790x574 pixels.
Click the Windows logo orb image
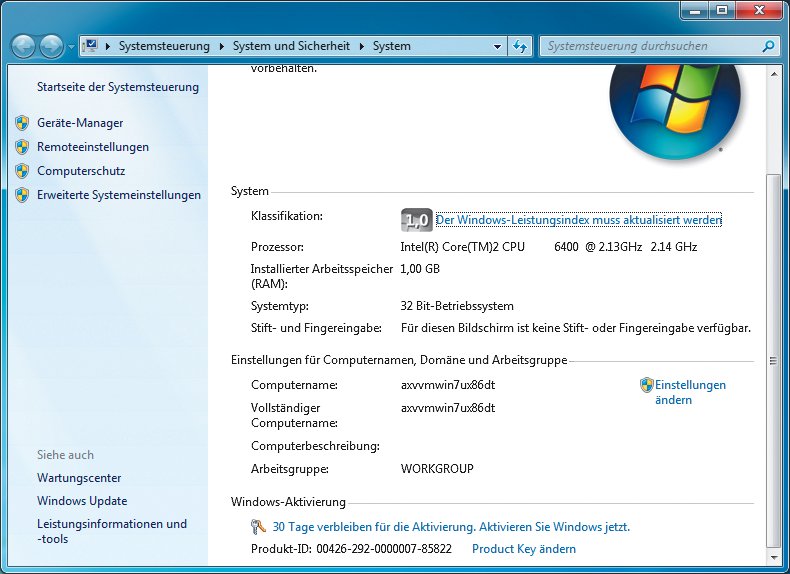[x=675, y=112]
